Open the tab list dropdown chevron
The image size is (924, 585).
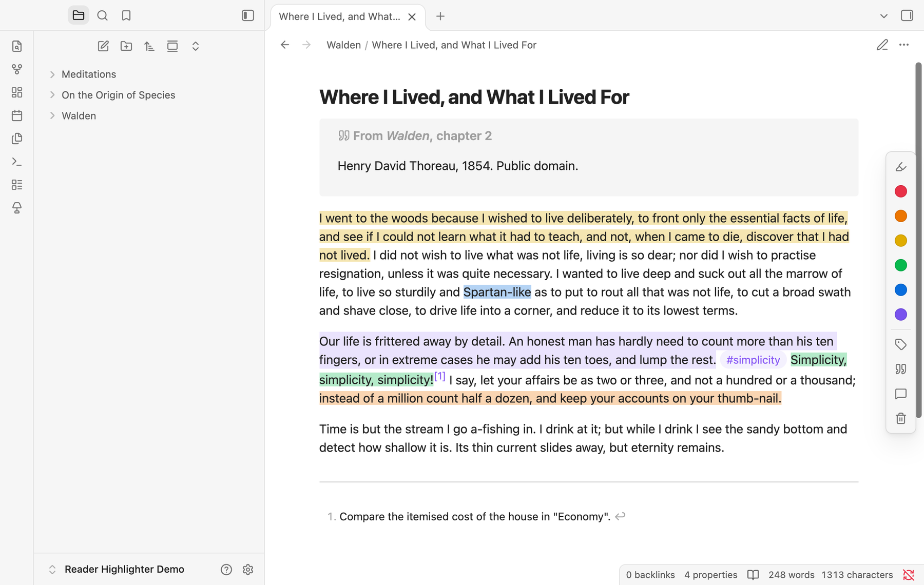coord(884,16)
